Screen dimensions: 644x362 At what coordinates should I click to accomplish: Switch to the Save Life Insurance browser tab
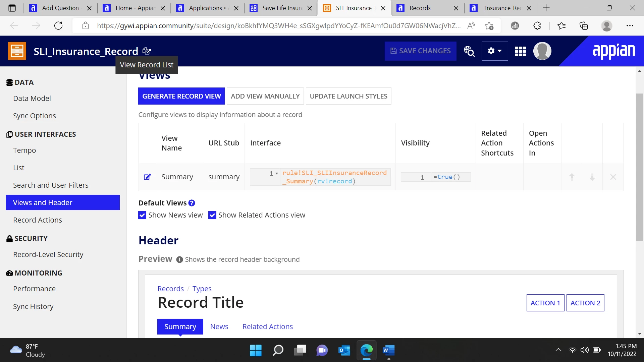click(x=282, y=8)
